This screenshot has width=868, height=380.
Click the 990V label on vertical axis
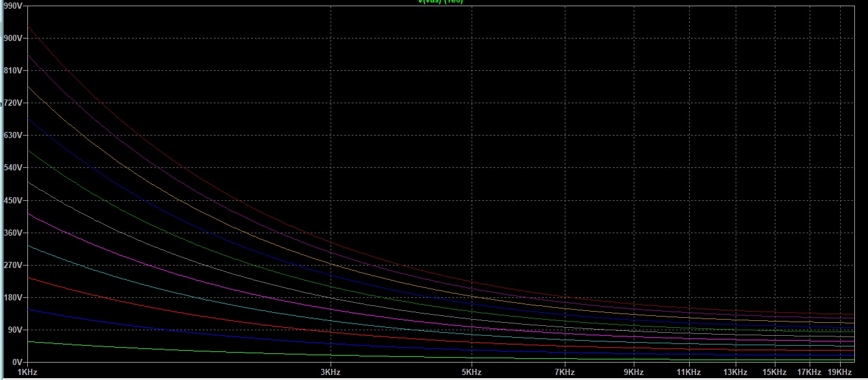click(12, 6)
